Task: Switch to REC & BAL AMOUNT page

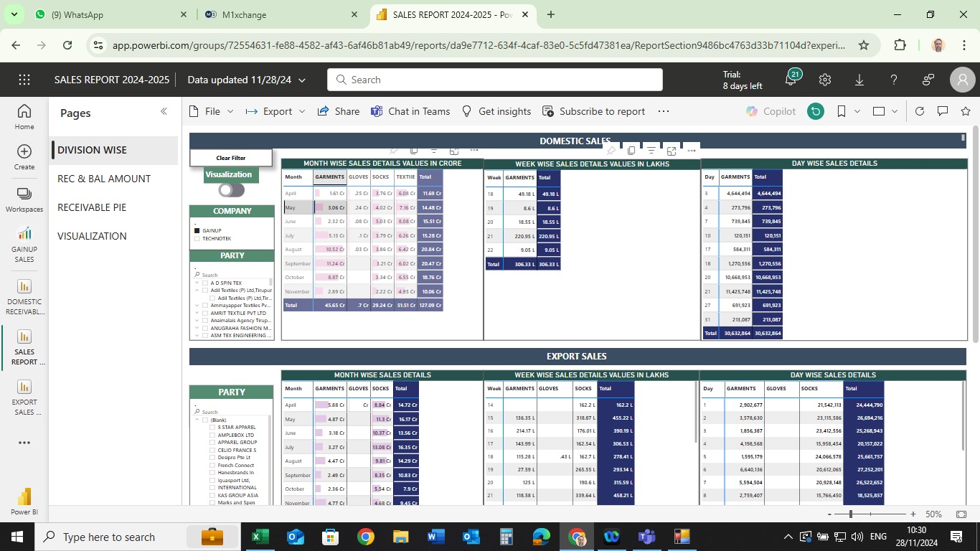Action: (x=104, y=179)
